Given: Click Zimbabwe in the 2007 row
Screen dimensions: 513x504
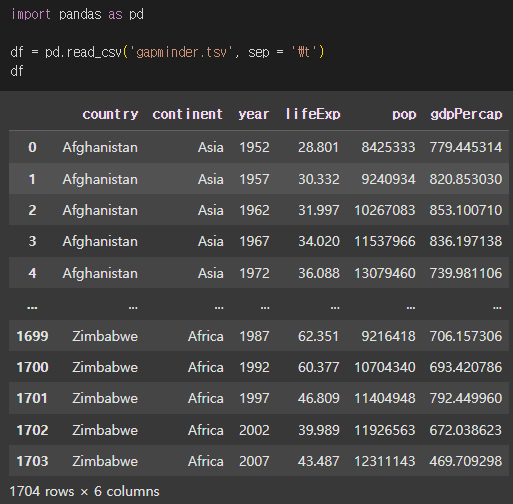Looking at the screenshot, I should tap(105, 461).
